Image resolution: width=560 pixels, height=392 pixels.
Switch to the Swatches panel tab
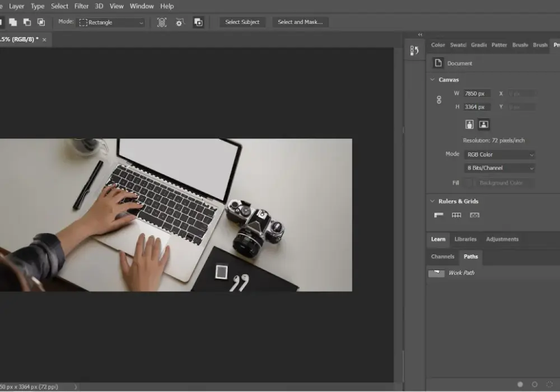point(458,45)
